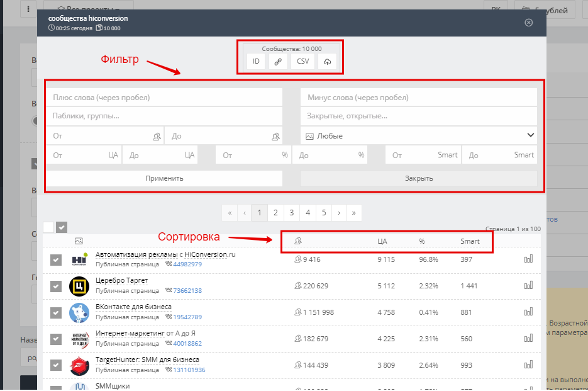
Task: Sort by Smart column
Action: click(470, 241)
